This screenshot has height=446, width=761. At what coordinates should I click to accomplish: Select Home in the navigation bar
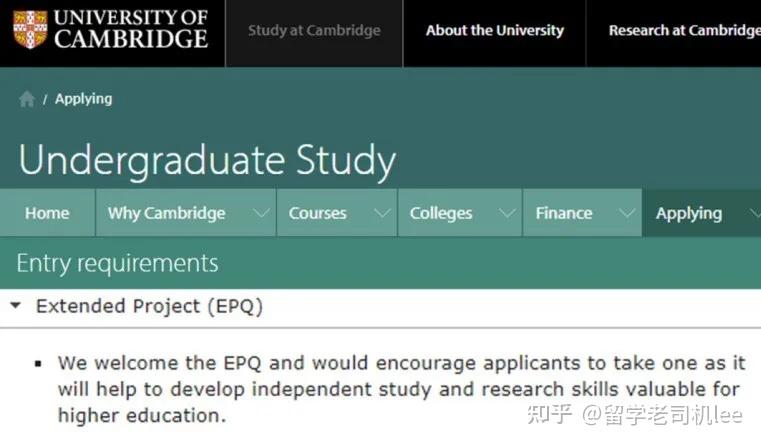coord(47,213)
